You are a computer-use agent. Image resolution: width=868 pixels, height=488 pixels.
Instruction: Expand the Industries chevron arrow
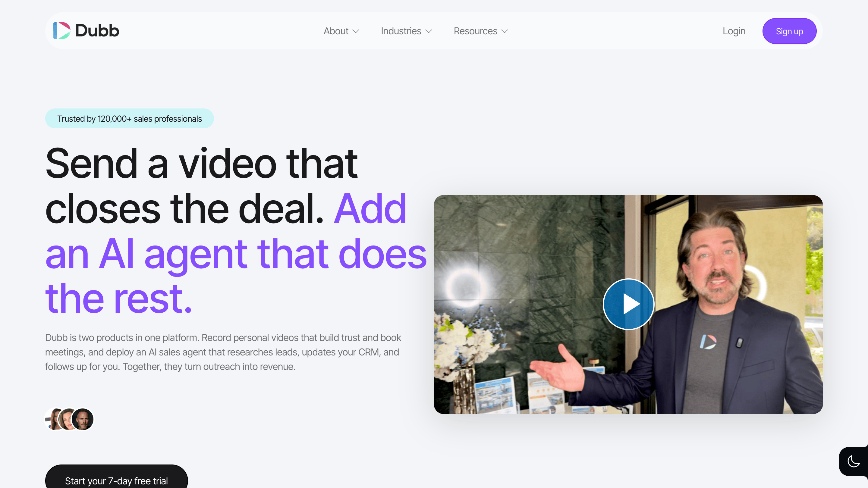[x=429, y=31]
